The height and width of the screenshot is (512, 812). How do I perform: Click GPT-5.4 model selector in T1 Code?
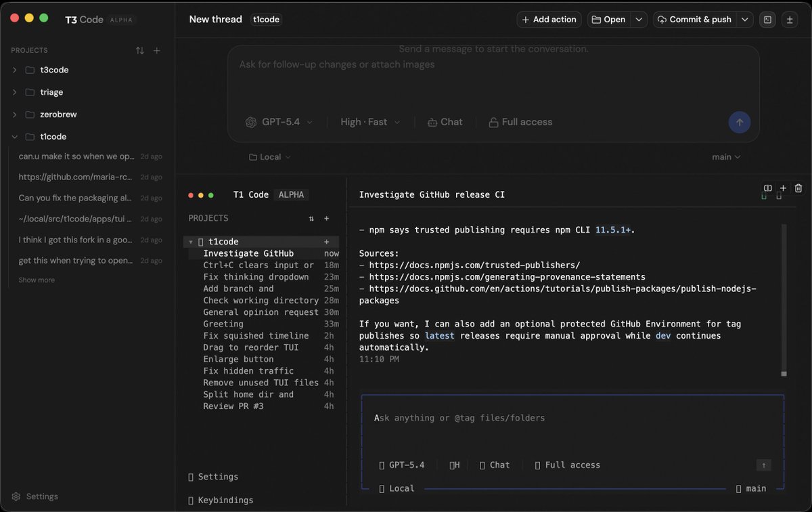click(x=402, y=465)
